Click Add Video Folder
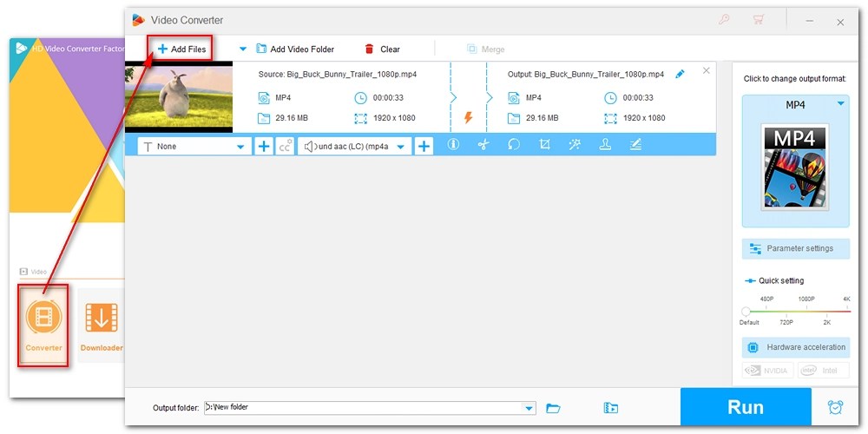Viewport: 868px width, 434px height. pos(295,49)
